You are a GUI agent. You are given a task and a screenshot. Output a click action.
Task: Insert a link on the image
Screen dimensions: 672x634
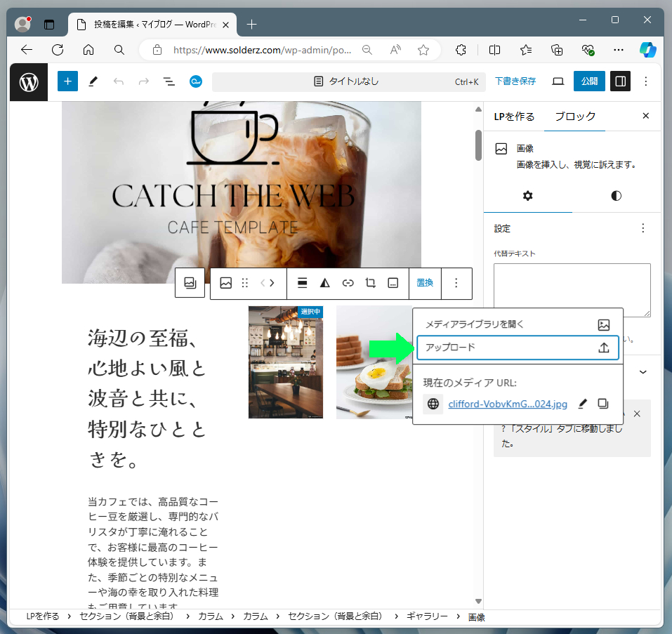coord(348,283)
